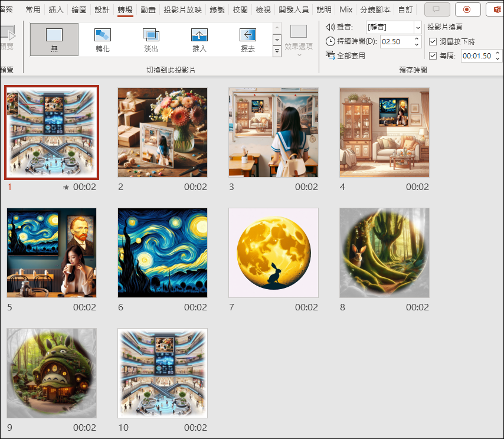
Task: Open the 錄製 (Record) tab
Action: tap(217, 9)
